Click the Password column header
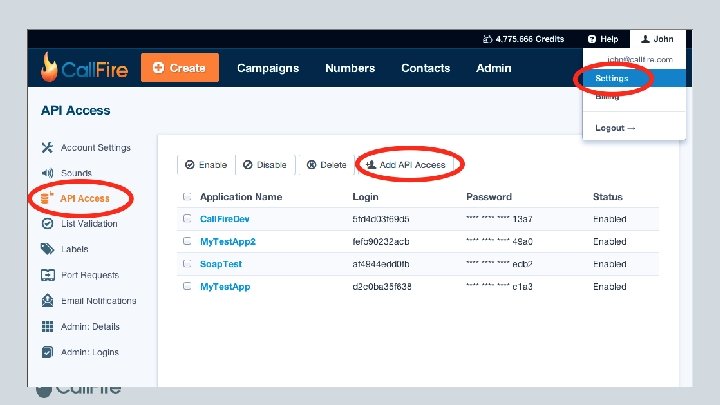 pos(489,197)
